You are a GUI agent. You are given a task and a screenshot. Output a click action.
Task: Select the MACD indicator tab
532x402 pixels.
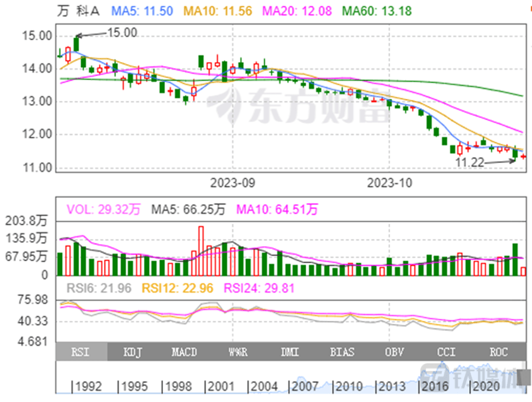[x=185, y=352]
